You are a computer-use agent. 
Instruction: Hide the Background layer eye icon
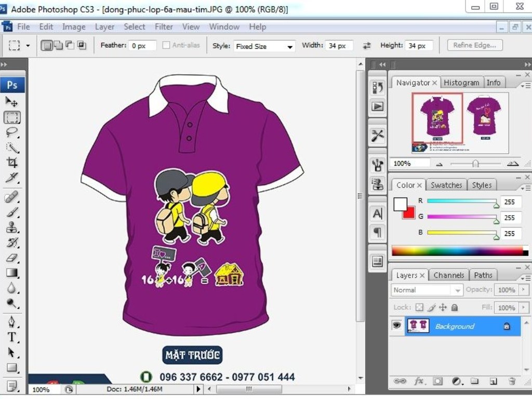397,326
